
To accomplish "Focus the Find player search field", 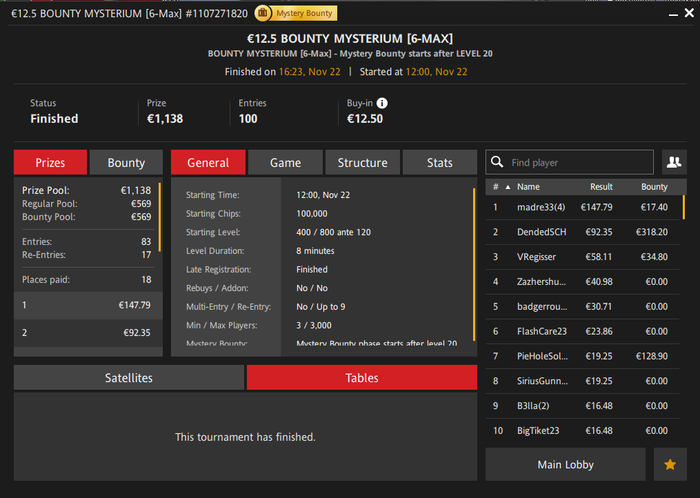I will [570, 162].
